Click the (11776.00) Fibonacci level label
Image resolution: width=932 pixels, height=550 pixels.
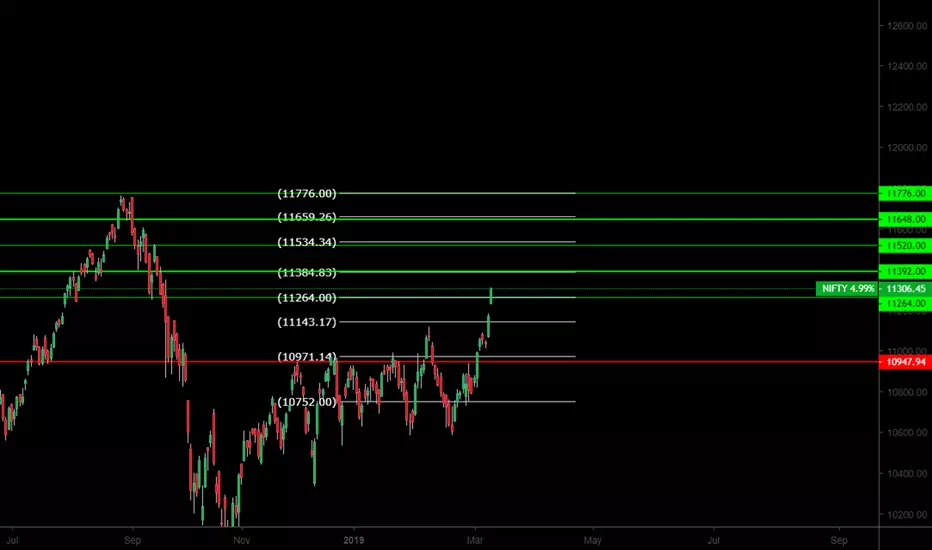307,193
